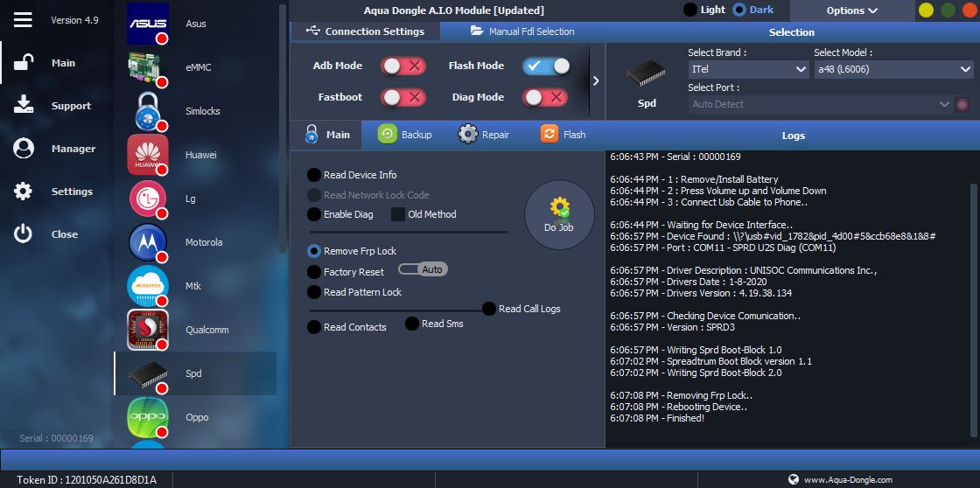Select the Factory Reset option
980x488 pixels.
click(x=314, y=272)
